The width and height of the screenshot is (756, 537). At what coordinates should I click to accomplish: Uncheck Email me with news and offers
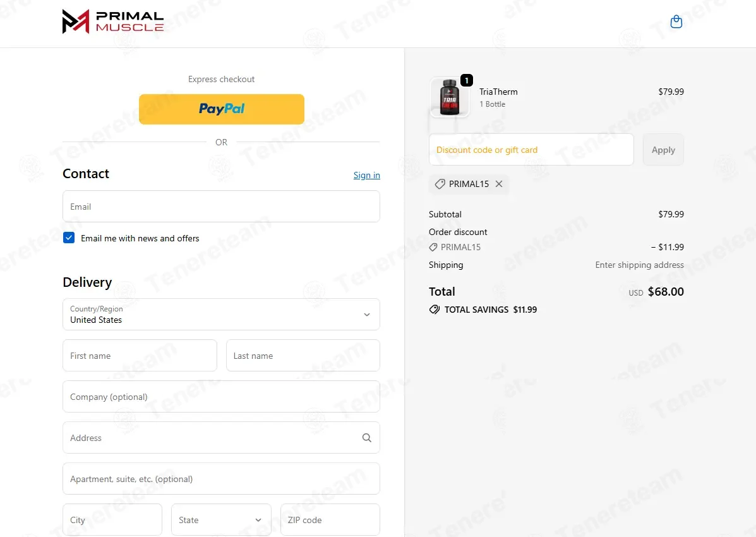tap(69, 238)
